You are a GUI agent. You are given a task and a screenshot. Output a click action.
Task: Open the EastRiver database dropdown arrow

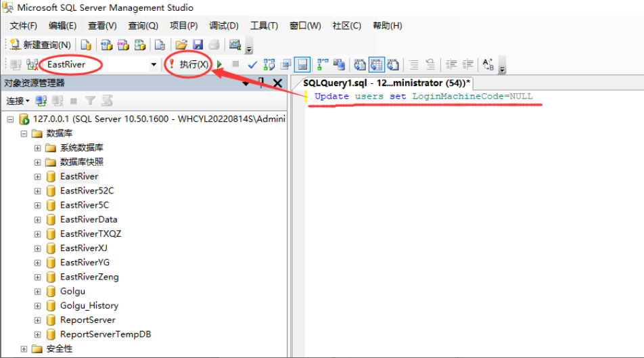click(154, 64)
